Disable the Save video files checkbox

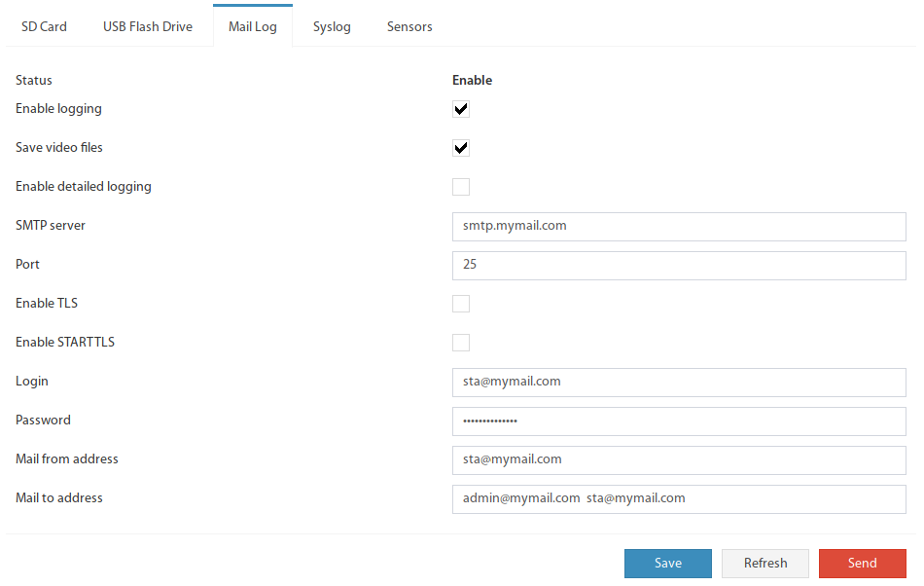[x=461, y=148]
